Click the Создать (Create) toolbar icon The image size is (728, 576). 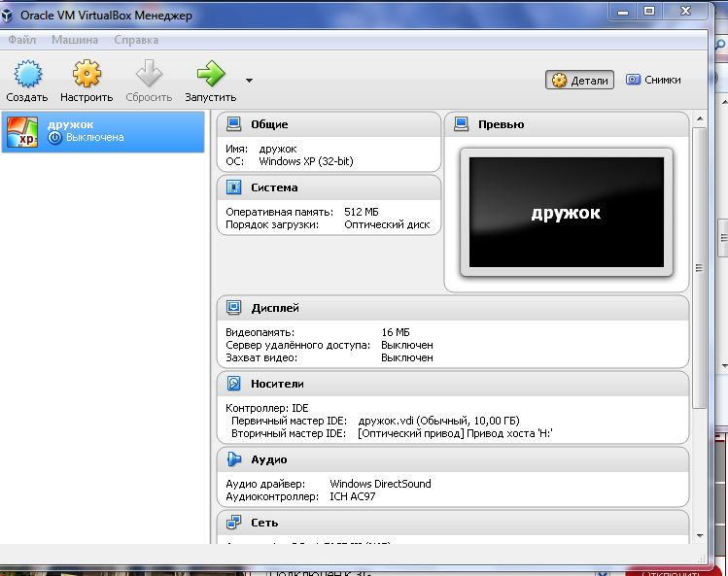(x=27, y=74)
